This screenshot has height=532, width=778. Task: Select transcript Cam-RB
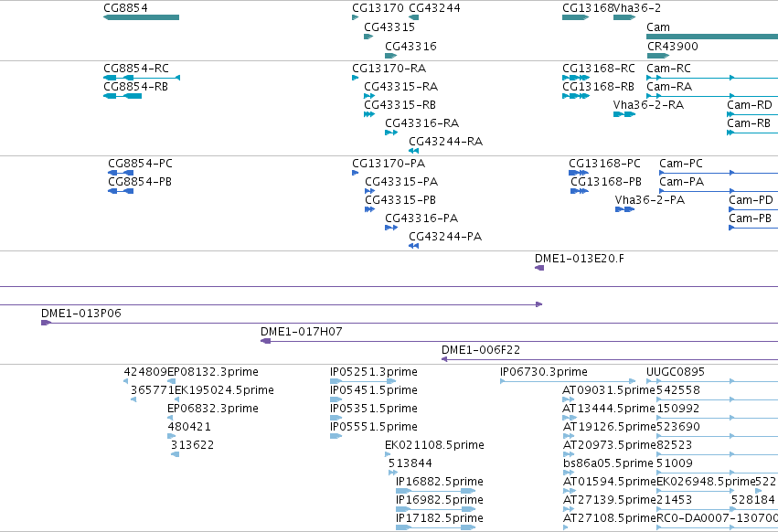[x=749, y=123]
